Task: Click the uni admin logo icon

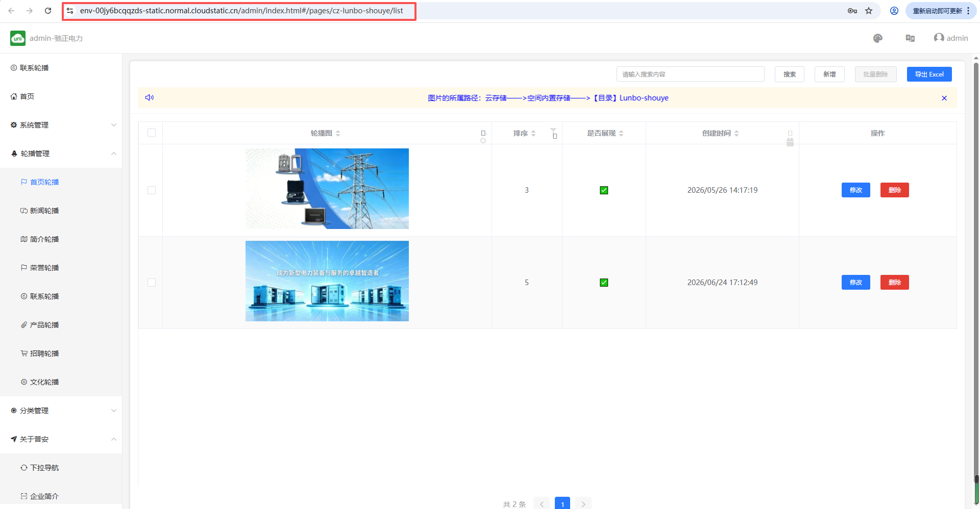Action: [x=18, y=38]
